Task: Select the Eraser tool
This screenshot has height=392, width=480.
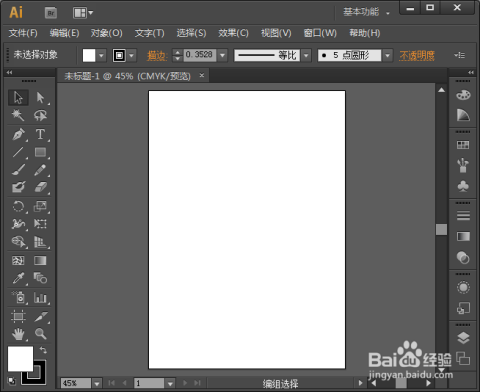Action: (x=40, y=187)
